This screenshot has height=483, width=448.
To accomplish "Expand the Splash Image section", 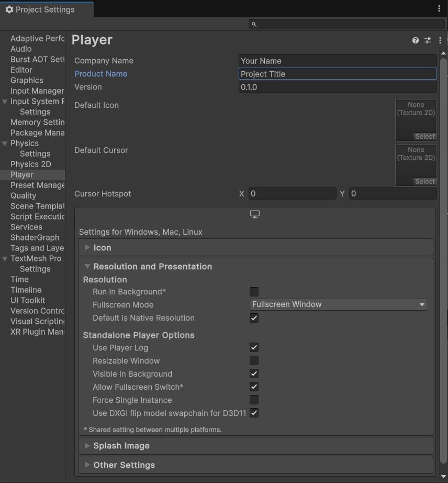I will (121, 446).
